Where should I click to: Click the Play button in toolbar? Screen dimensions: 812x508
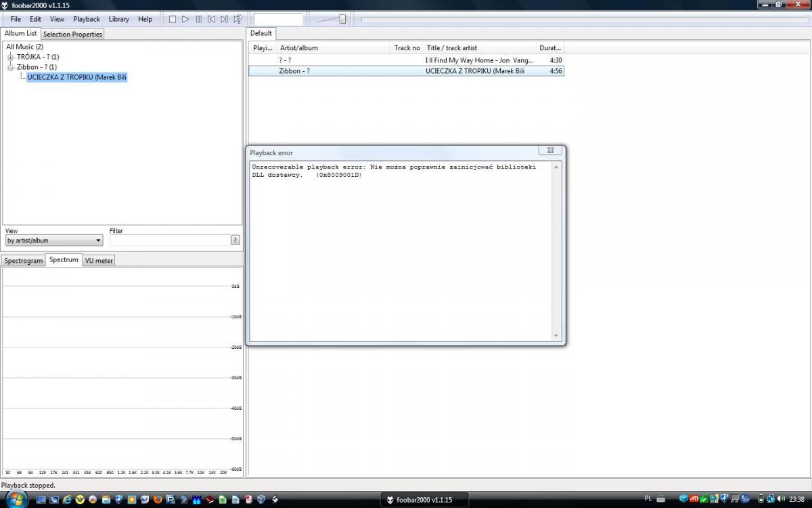point(185,19)
